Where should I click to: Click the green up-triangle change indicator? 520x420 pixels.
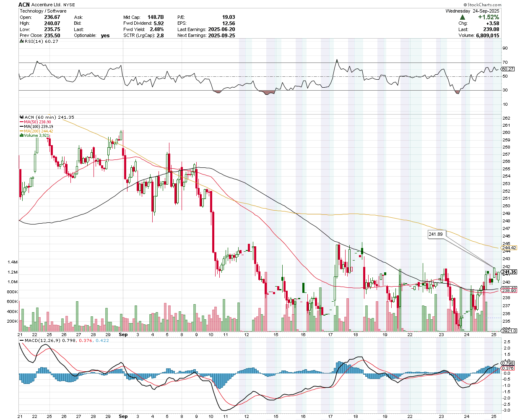pos(462,17)
